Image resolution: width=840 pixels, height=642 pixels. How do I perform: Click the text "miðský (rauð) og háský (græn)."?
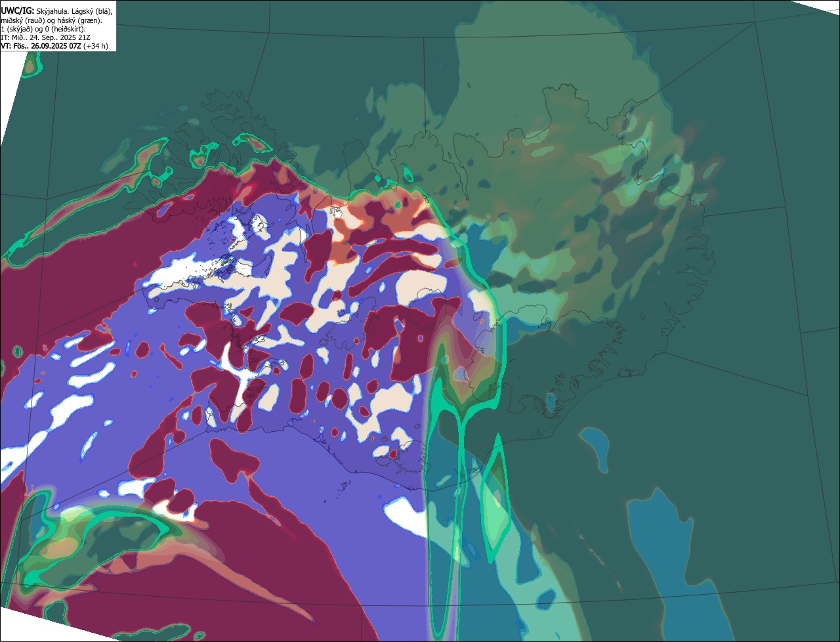(x=51, y=20)
